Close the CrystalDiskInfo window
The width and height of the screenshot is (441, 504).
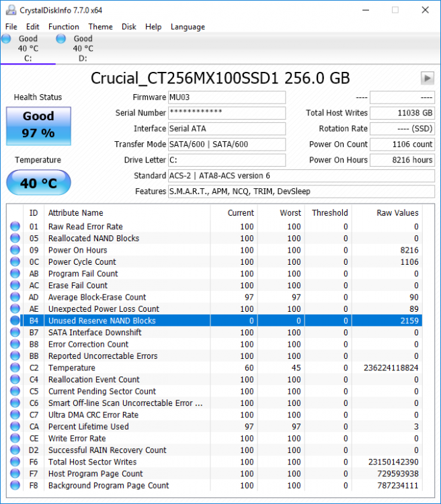pos(426,10)
